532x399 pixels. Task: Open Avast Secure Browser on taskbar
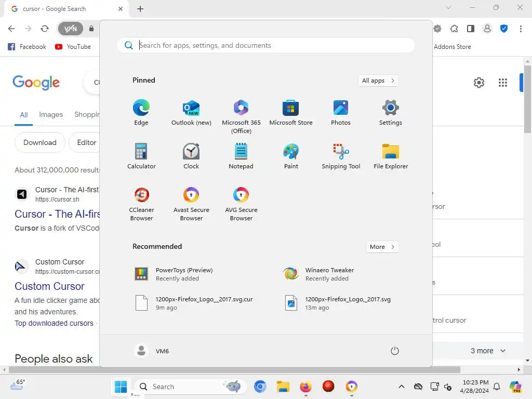coord(352,387)
